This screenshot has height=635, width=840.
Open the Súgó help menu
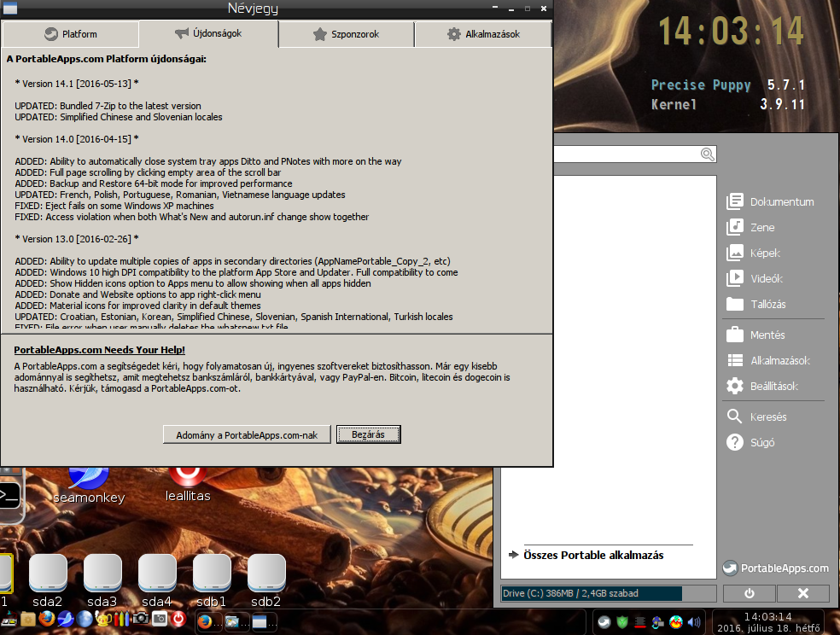750,442
